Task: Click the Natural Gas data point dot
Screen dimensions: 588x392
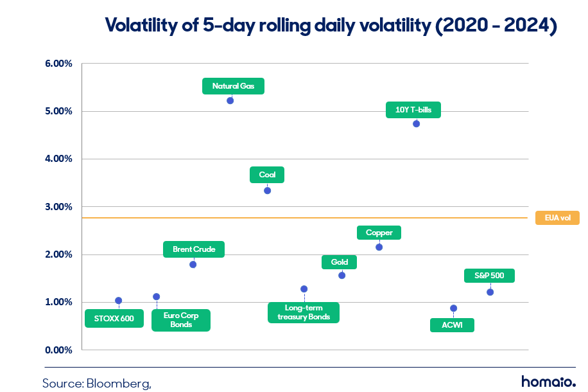Action: pyautogui.click(x=230, y=101)
